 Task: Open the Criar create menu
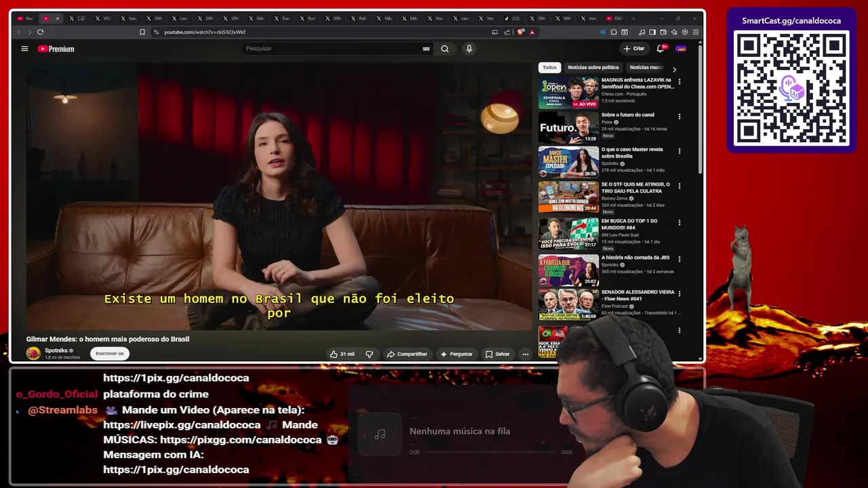tap(634, 49)
